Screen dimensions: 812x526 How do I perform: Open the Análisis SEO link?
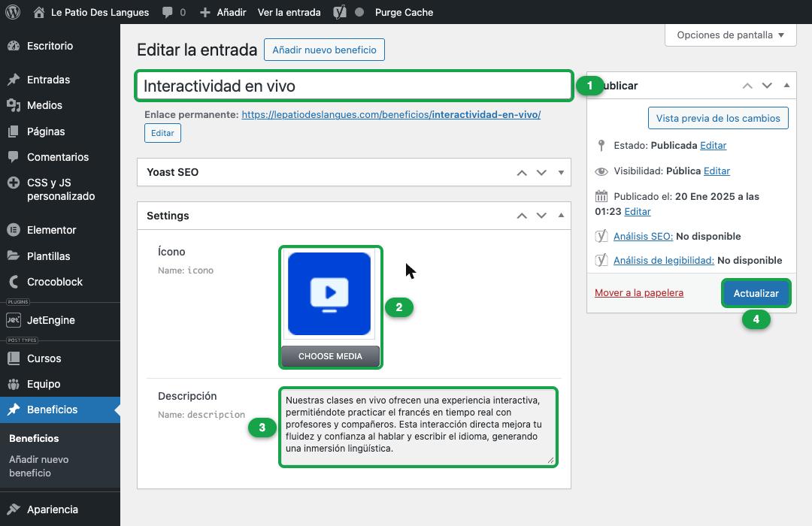click(643, 236)
